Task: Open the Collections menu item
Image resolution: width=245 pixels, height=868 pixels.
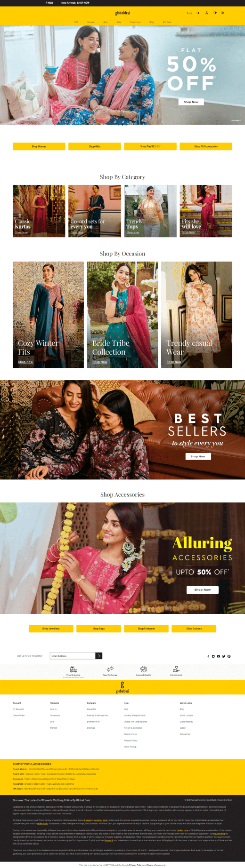Action: 135,22
